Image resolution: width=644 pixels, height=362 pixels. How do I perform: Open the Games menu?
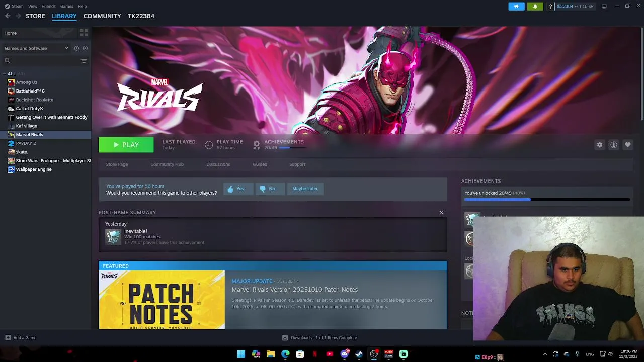[x=66, y=6]
